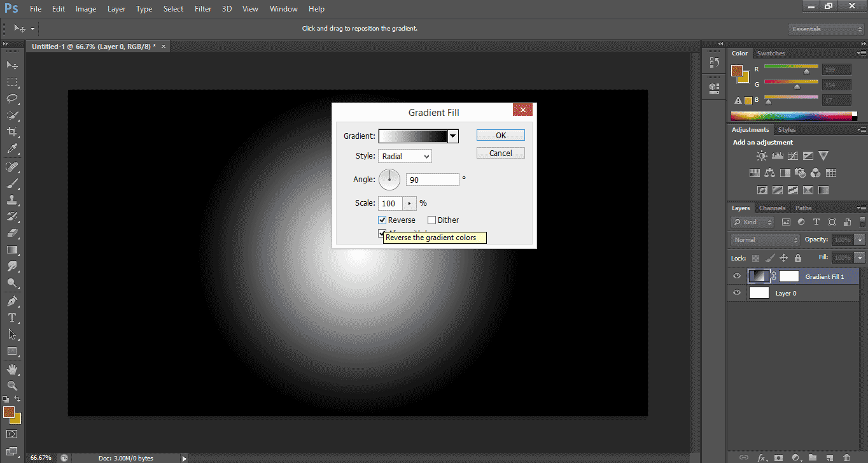The width and height of the screenshot is (868, 463).
Task: Select the Crop tool in toolbar
Action: click(12, 132)
